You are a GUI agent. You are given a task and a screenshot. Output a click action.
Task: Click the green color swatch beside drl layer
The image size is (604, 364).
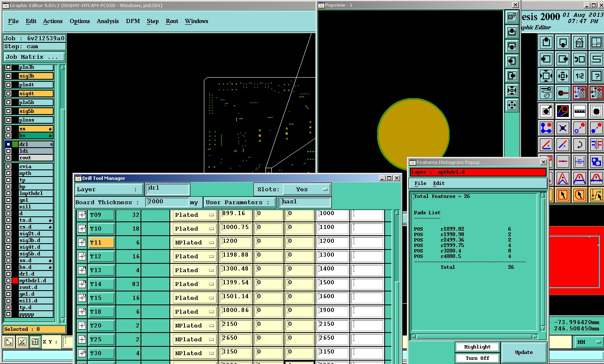[x=15, y=144]
